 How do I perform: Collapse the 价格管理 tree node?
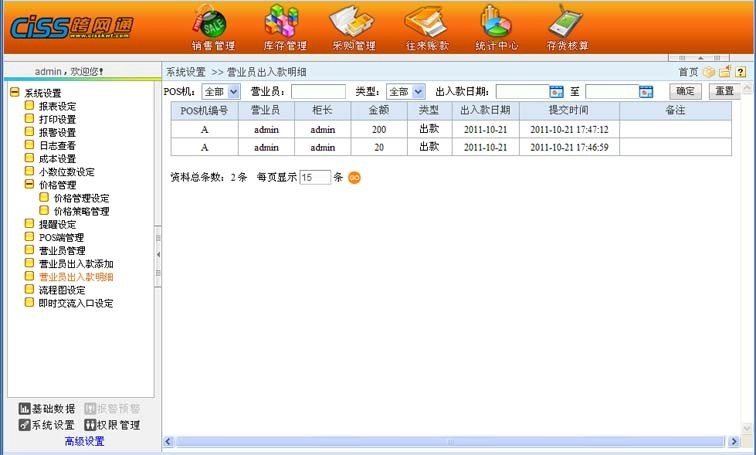pos(30,185)
